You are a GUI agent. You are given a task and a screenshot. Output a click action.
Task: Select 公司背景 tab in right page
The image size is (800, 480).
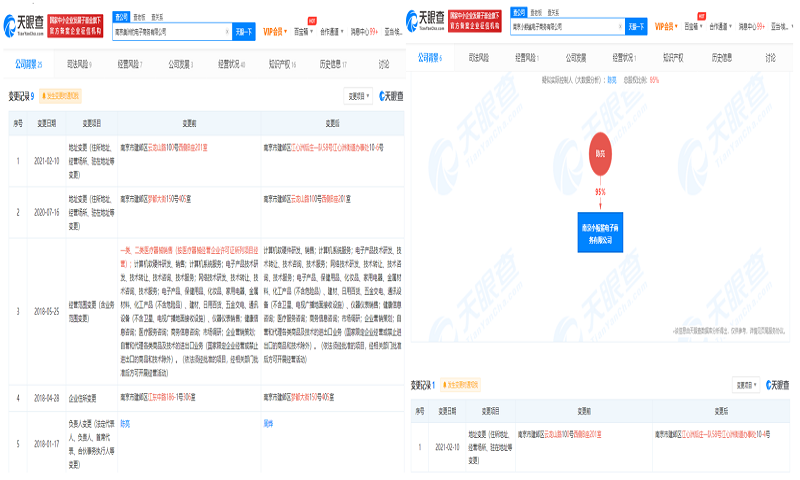(x=430, y=58)
